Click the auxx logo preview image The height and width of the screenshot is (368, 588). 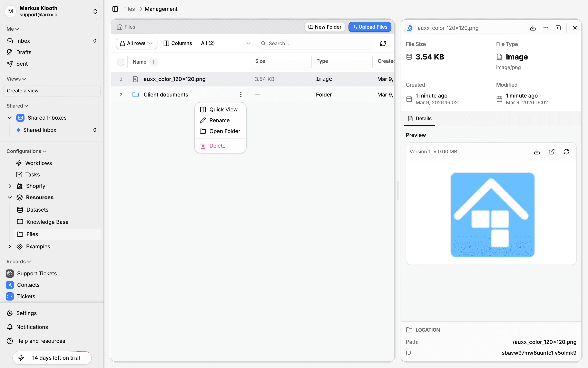coord(492,215)
